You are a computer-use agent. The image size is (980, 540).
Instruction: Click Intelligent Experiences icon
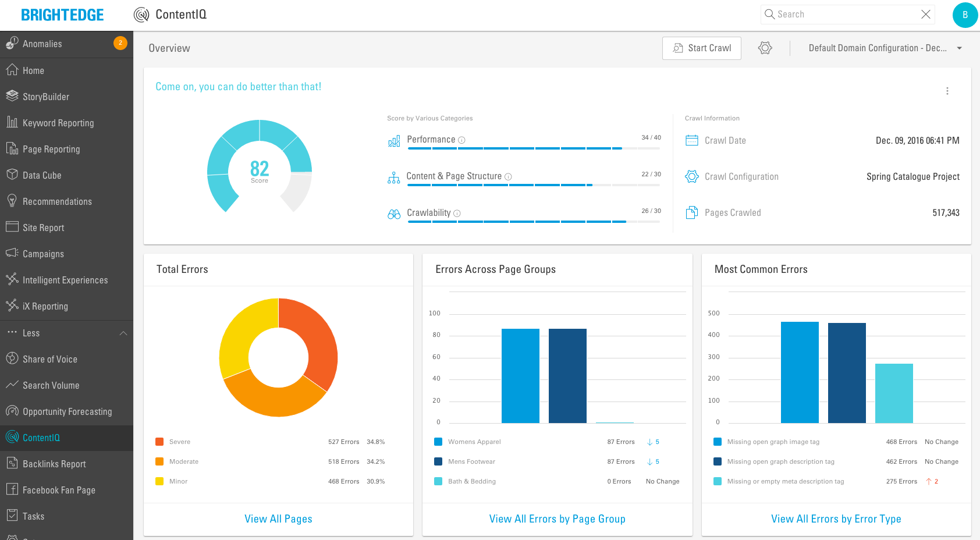pyautogui.click(x=12, y=279)
